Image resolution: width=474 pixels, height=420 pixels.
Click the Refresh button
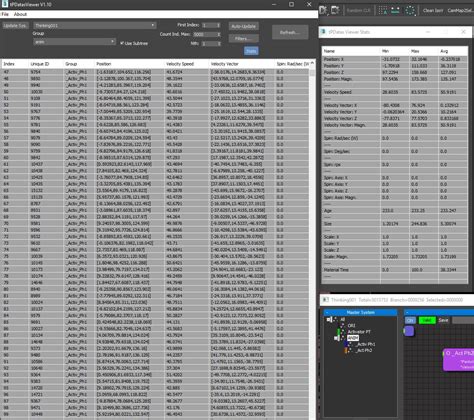pyautogui.click(x=290, y=33)
